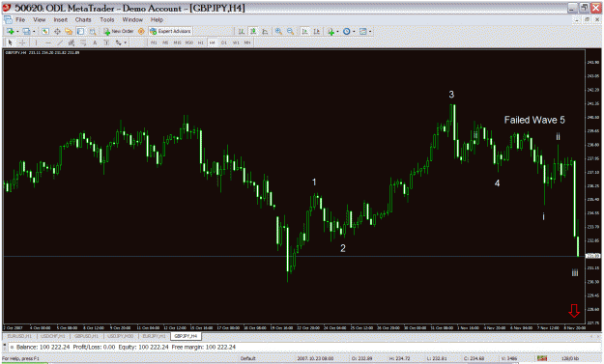Switch to W1 timeframe
The image size is (604, 364).
click(x=236, y=42)
